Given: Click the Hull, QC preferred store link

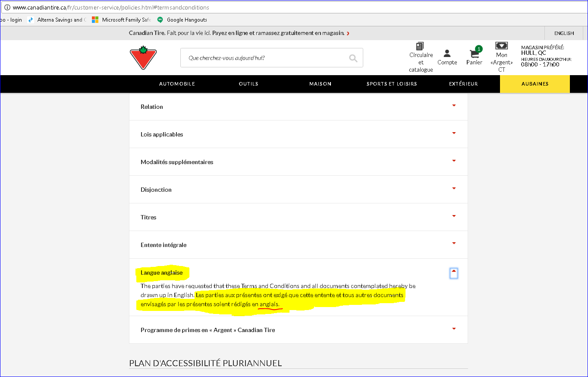Looking at the screenshot, I should tap(533, 53).
